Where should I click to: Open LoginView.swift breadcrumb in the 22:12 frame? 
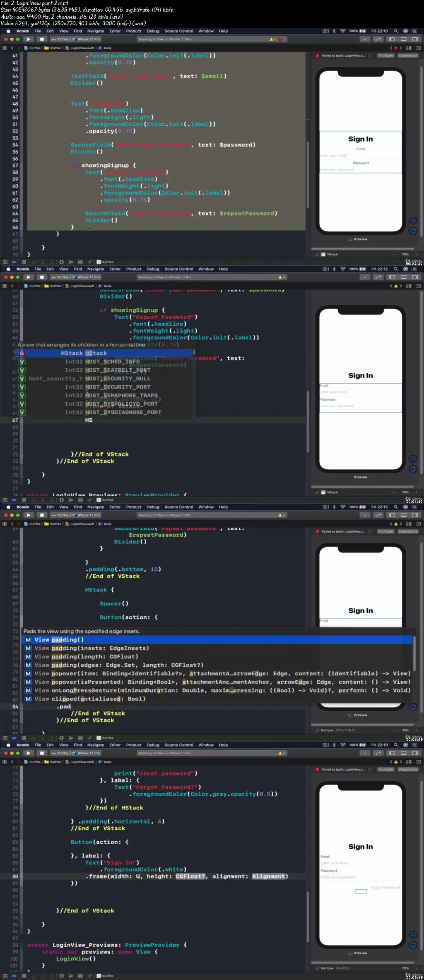pyautogui.click(x=80, y=286)
